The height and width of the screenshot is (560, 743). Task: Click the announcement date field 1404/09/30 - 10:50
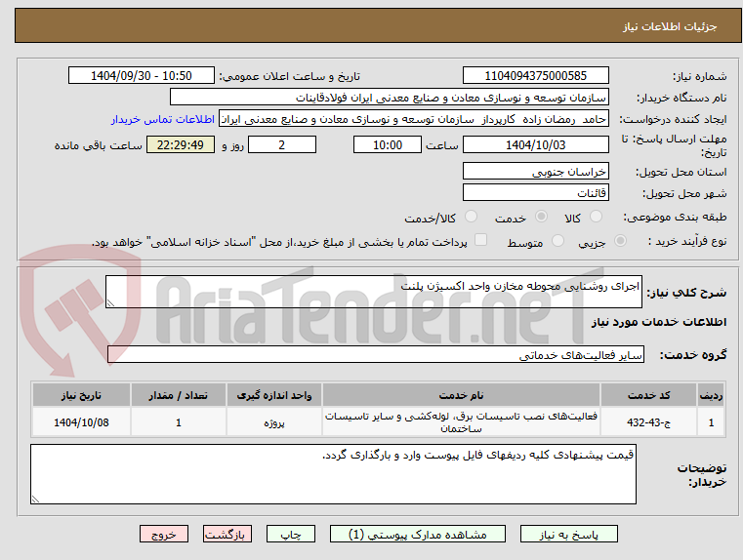[x=142, y=76]
